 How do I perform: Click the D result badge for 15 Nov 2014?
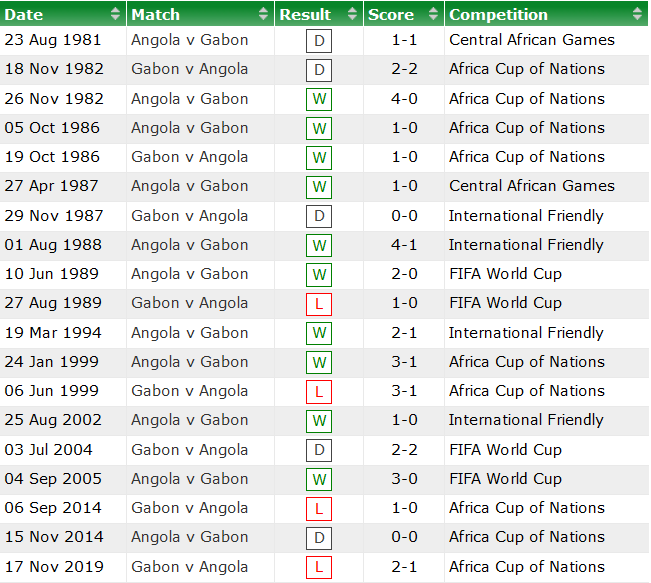pyautogui.click(x=319, y=538)
